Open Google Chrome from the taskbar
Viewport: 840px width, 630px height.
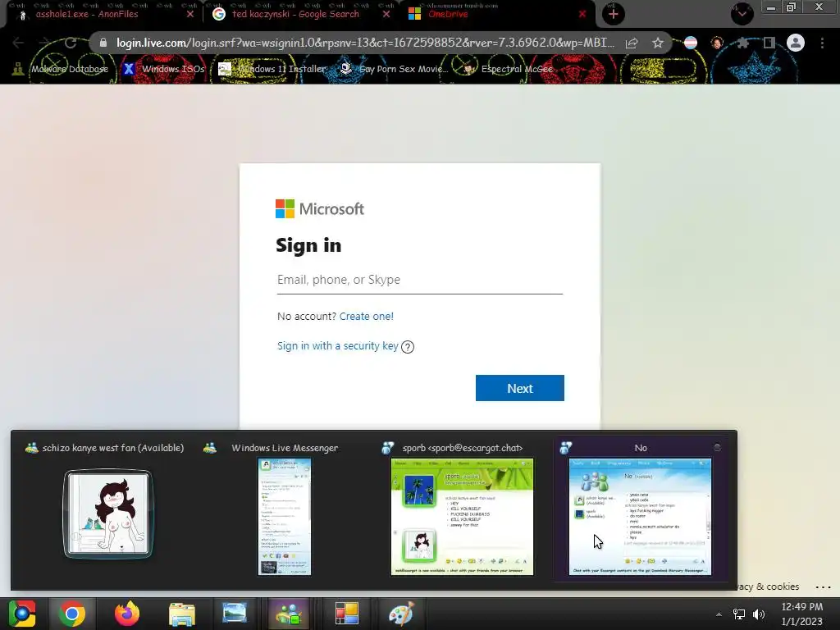[72, 614]
